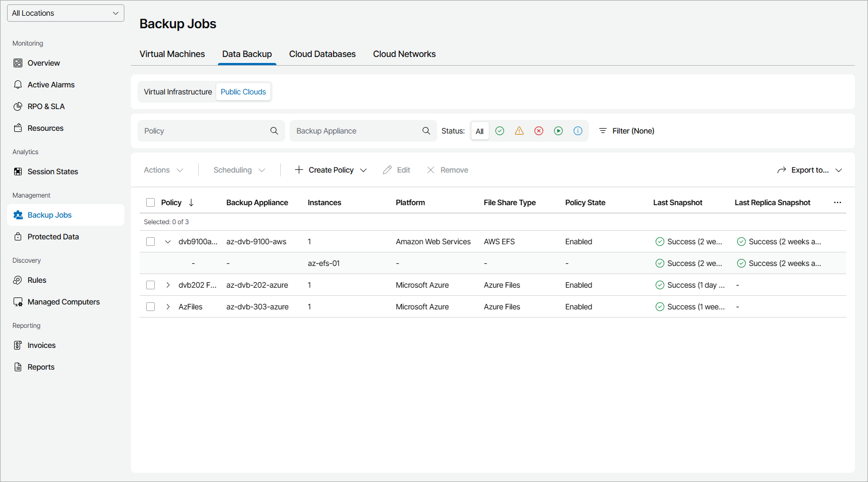Open Export to menu
The height and width of the screenshot is (482, 868).
(x=809, y=170)
